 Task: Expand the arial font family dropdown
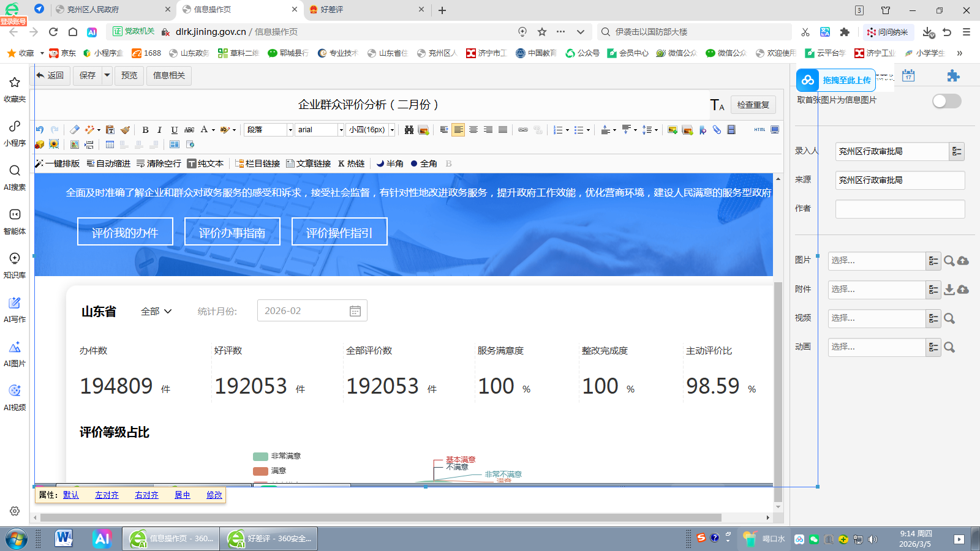pyautogui.click(x=320, y=130)
